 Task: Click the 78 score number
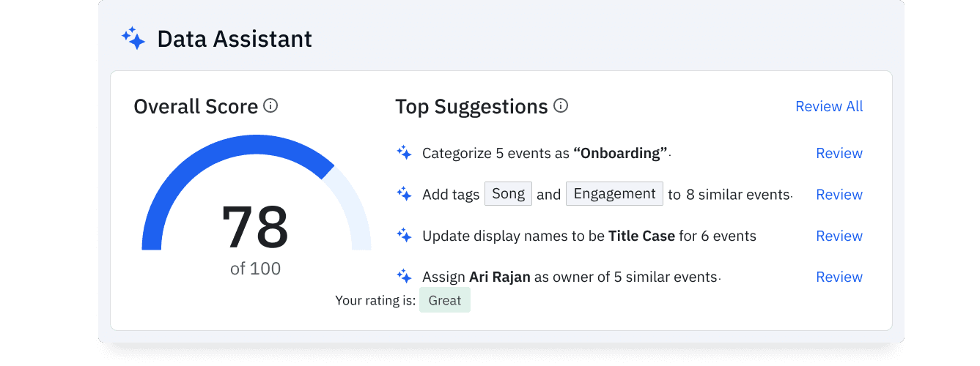(255, 228)
